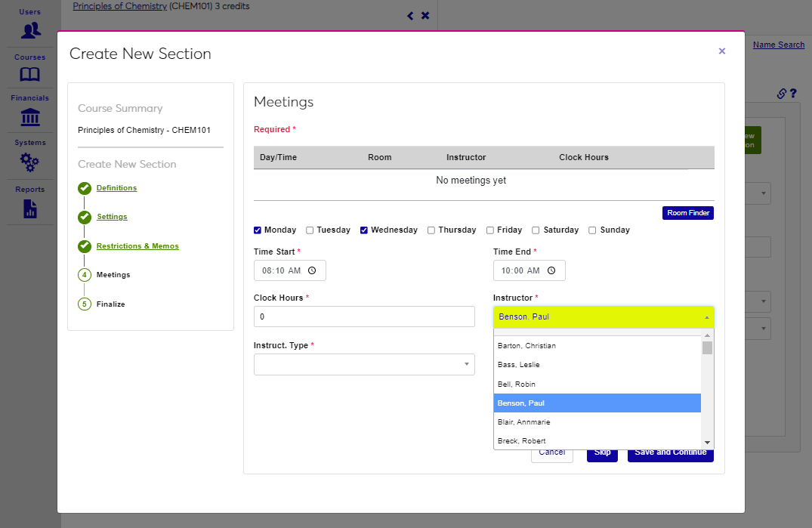The width and height of the screenshot is (812, 528).
Task: Open the Reports document icon
Action: tap(30, 208)
